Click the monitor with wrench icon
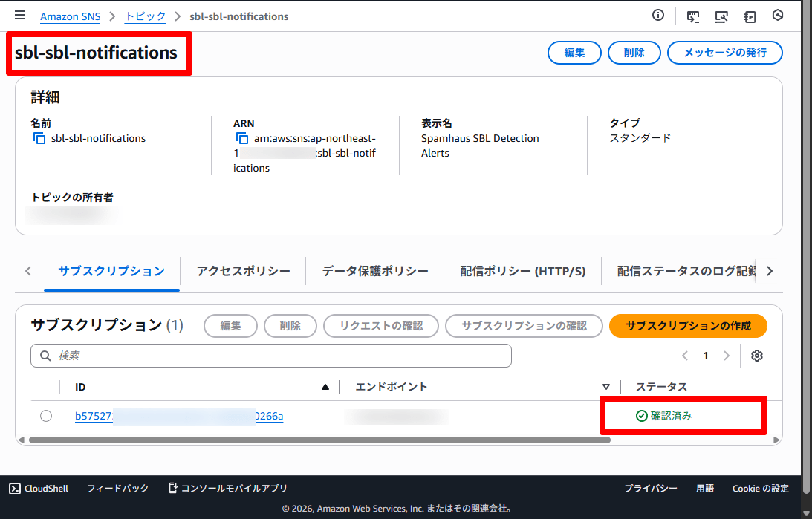This screenshot has height=519, width=812. (721, 16)
